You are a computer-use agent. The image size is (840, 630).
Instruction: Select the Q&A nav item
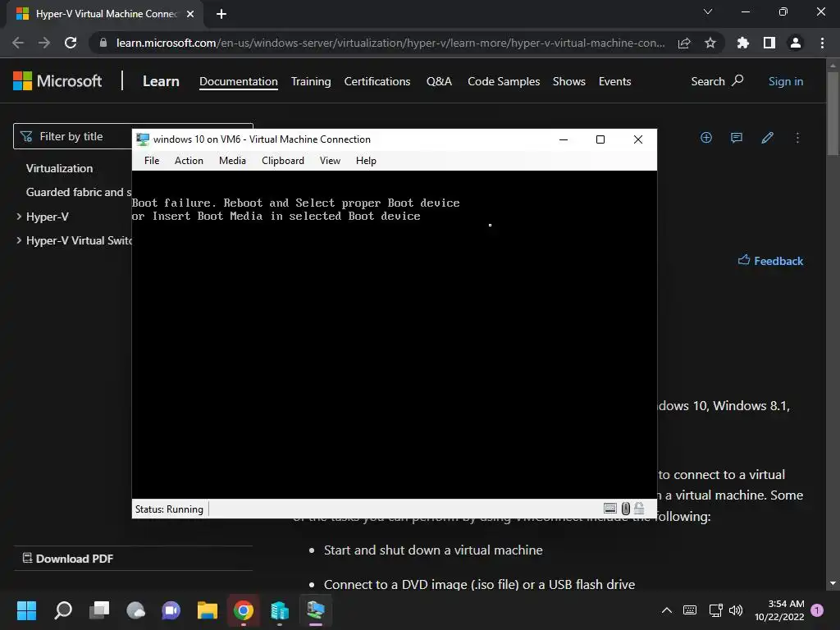coord(439,81)
